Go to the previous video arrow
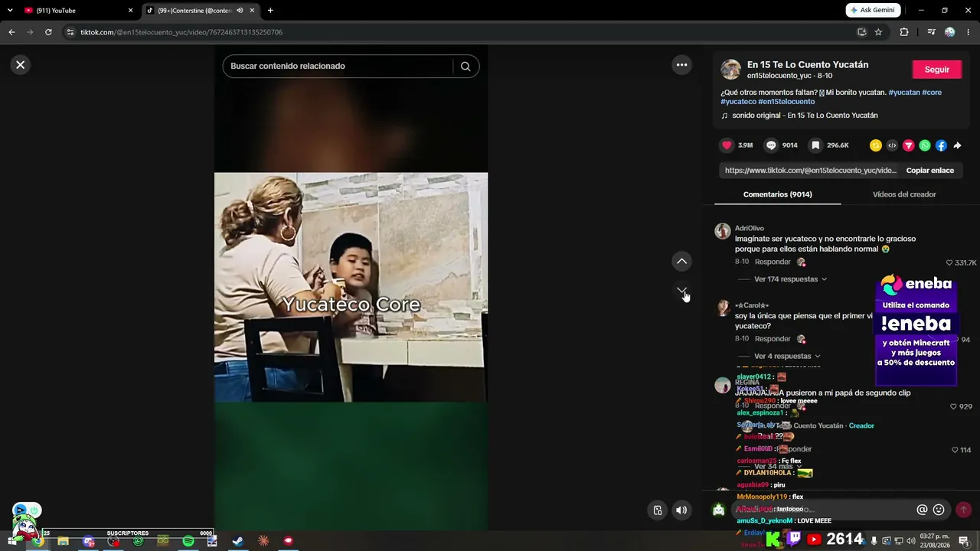 coord(681,262)
